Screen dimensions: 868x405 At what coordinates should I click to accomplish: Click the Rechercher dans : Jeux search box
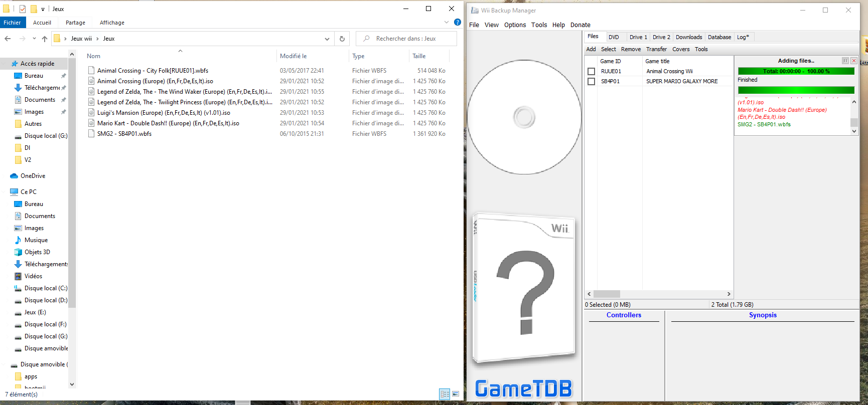click(x=406, y=39)
